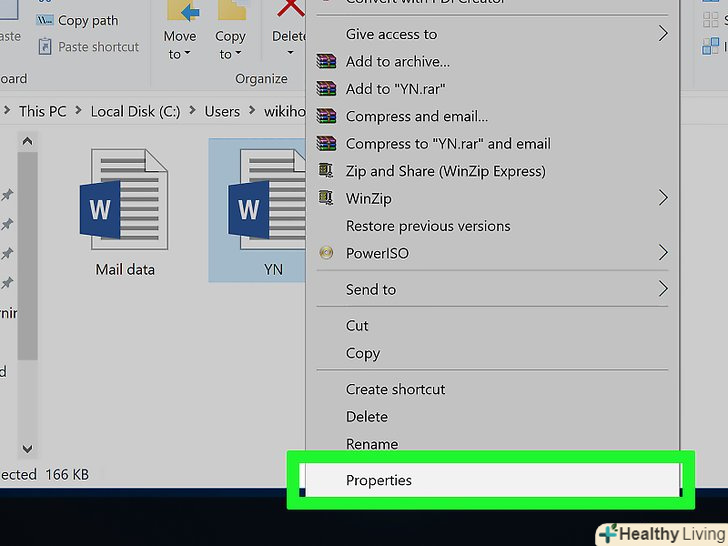The width and height of the screenshot is (728, 546).
Task: Click WinRAR icon beside Add to "YN.rar"
Action: pyautogui.click(x=326, y=88)
